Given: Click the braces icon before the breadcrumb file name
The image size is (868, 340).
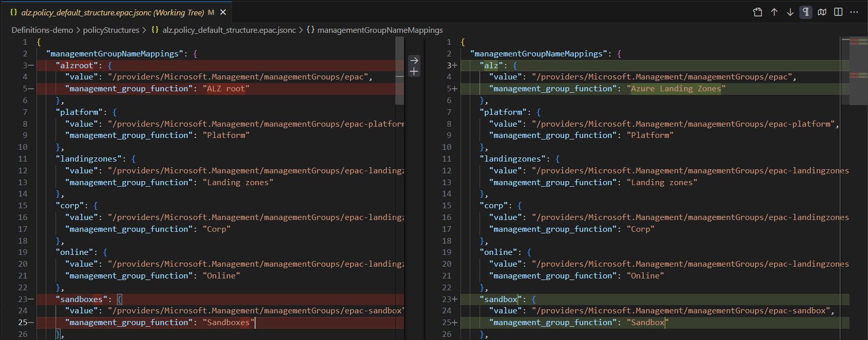Looking at the screenshot, I should [x=155, y=30].
